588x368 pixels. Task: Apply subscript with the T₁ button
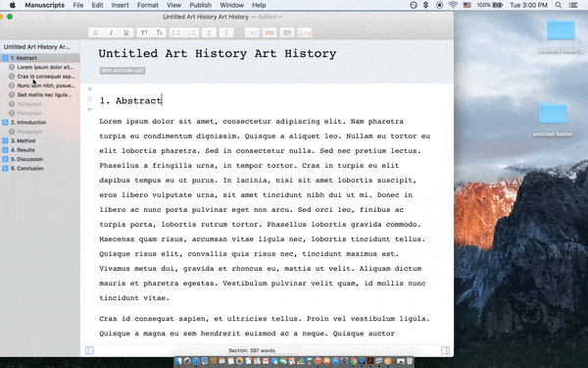[160, 32]
